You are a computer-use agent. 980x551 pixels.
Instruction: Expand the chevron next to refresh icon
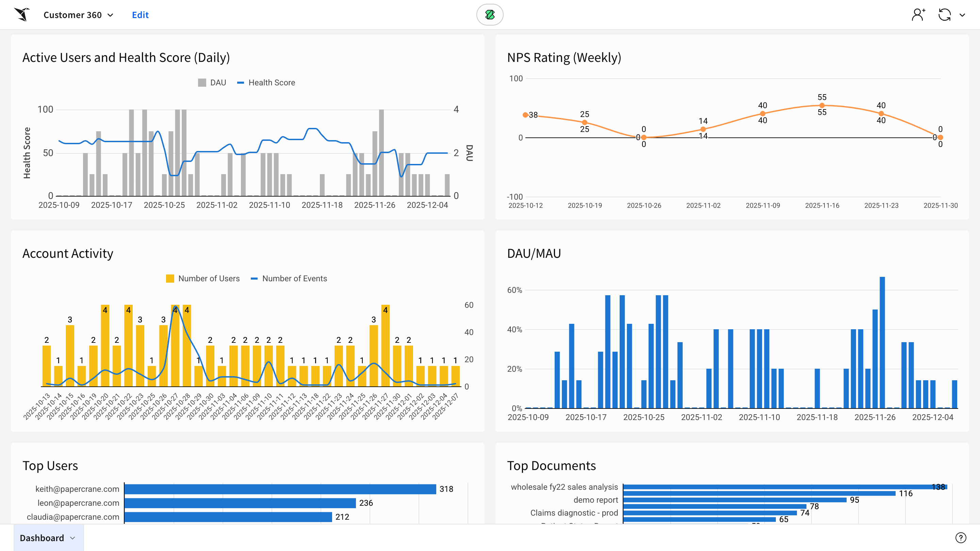(x=962, y=15)
